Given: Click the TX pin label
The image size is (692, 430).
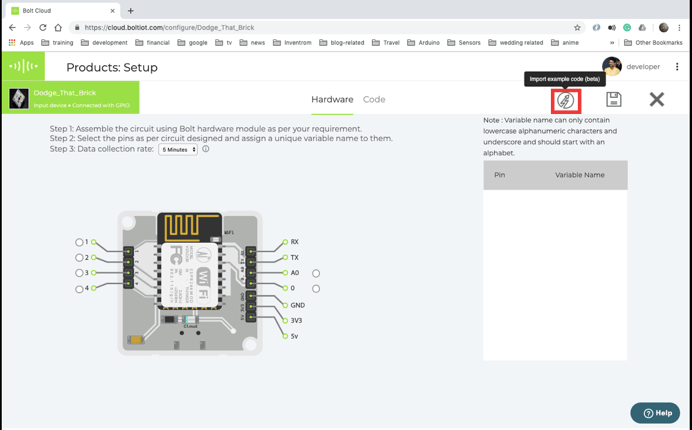Looking at the screenshot, I should (x=294, y=257).
